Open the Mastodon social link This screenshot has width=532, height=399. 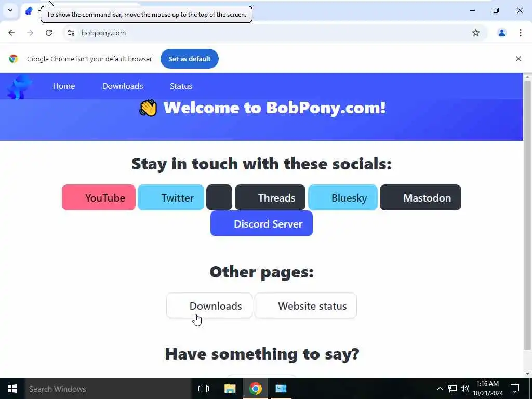(x=420, y=197)
